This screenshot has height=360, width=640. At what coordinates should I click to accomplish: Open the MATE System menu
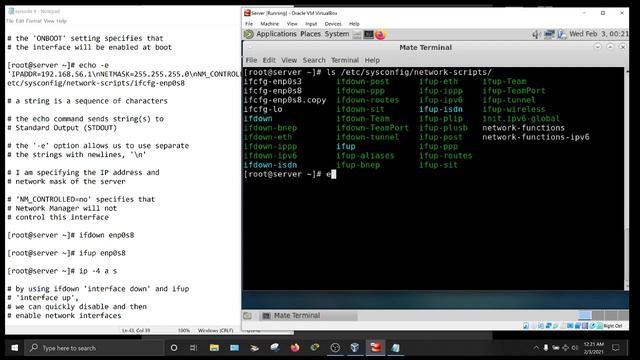tap(337, 34)
